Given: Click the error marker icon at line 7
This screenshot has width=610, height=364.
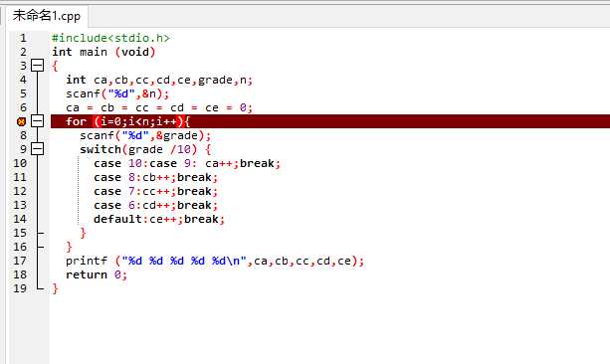Looking at the screenshot, I should point(22,121).
